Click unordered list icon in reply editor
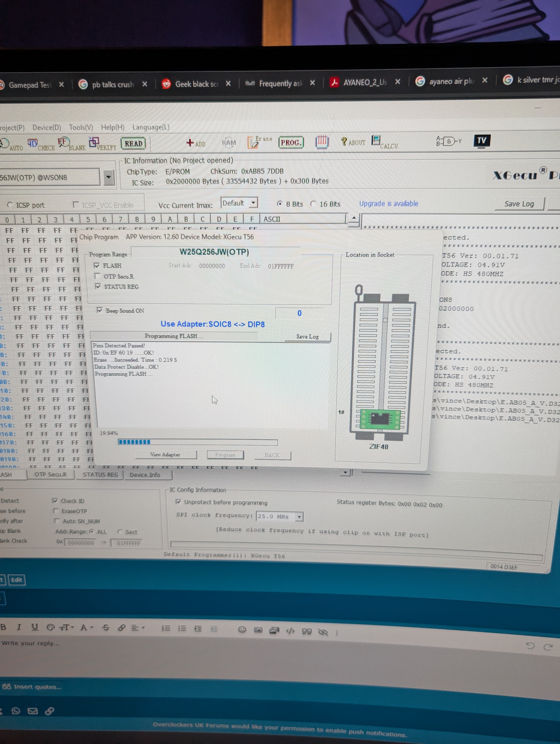 [182, 628]
